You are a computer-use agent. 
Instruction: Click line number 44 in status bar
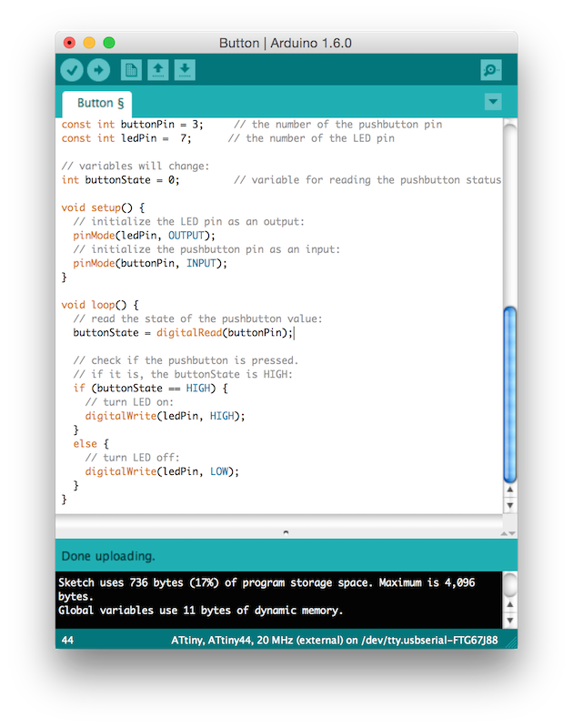click(67, 641)
